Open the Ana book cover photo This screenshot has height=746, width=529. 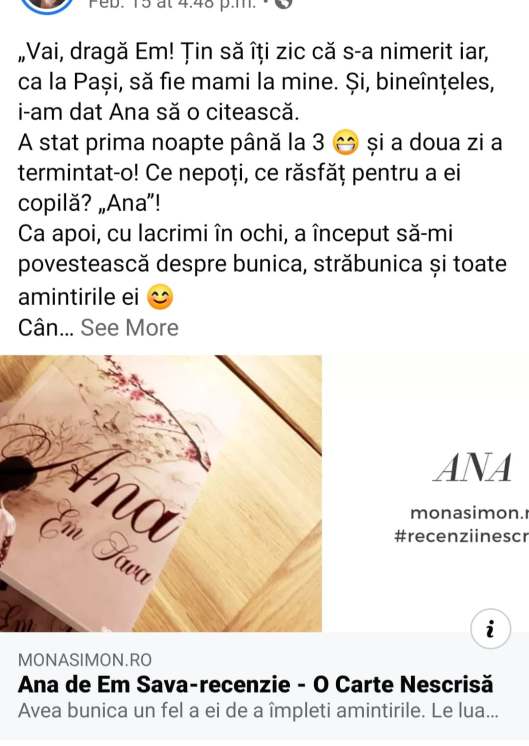pyautogui.click(x=161, y=493)
